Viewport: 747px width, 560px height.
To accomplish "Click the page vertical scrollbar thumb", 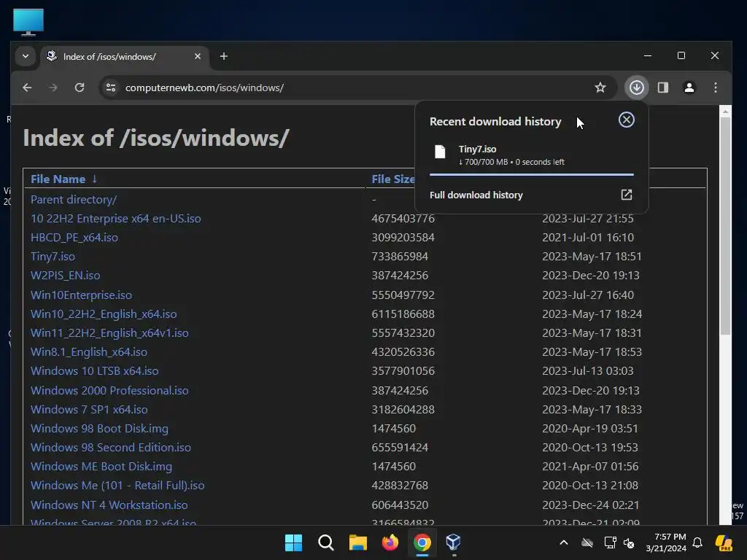I will 725,225.
